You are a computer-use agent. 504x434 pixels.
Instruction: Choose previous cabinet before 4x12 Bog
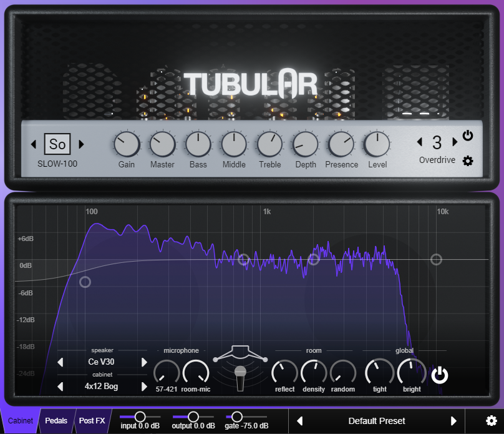click(60, 386)
